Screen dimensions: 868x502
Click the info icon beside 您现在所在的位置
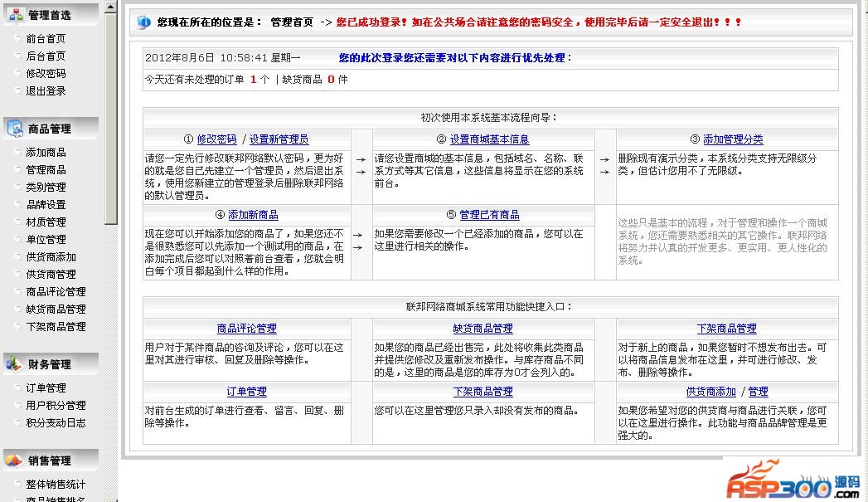(143, 22)
